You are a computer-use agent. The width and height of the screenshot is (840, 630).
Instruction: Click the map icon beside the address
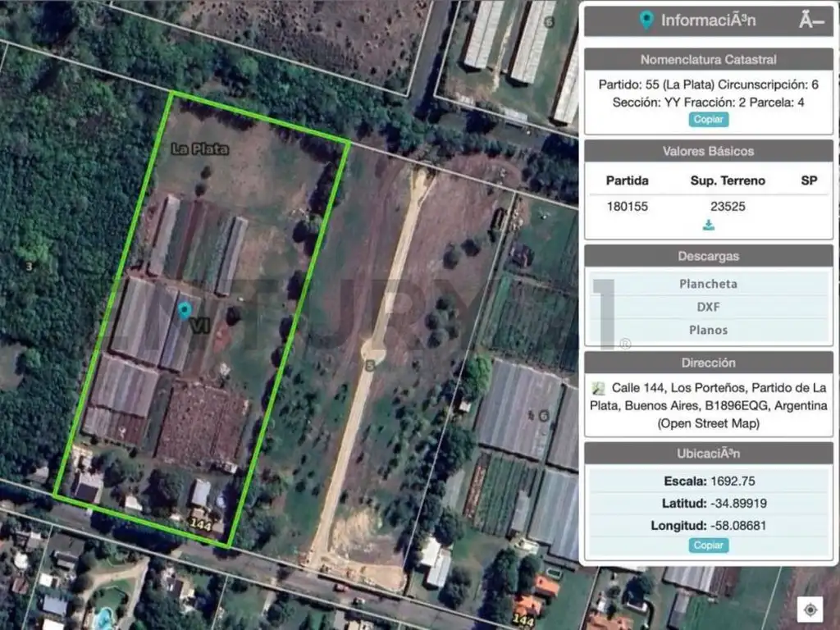coord(600,388)
